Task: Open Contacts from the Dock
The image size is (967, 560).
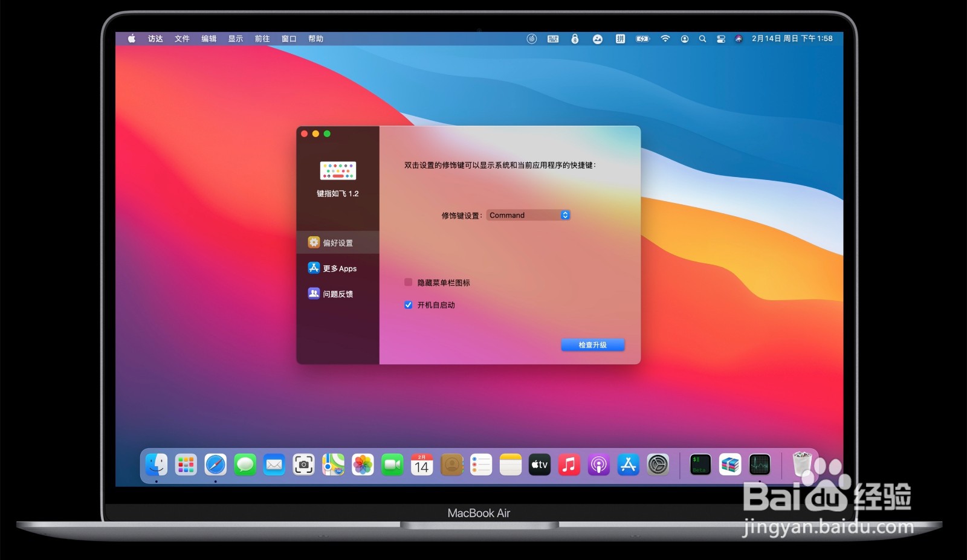Action: click(x=451, y=465)
